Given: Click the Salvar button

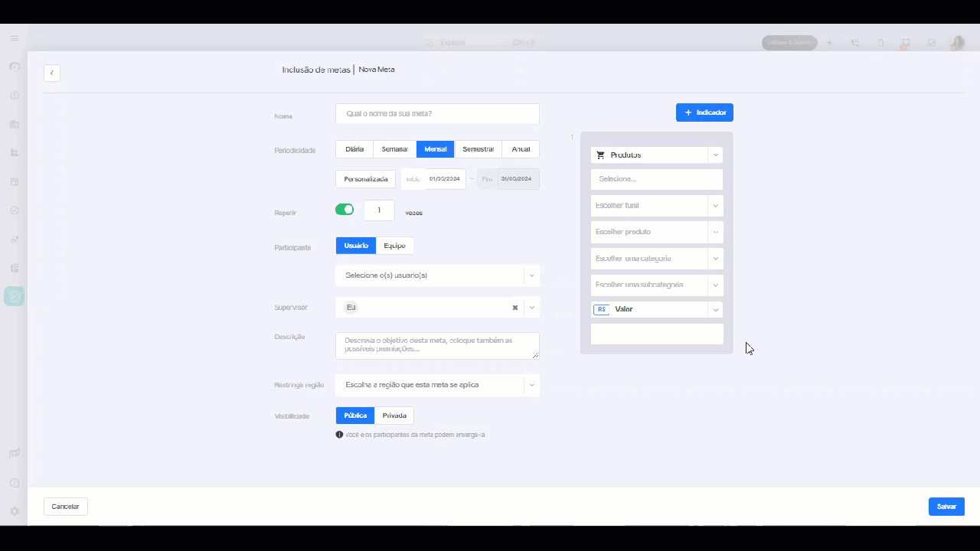Looking at the screenshot, I should [x=946, y=507].
